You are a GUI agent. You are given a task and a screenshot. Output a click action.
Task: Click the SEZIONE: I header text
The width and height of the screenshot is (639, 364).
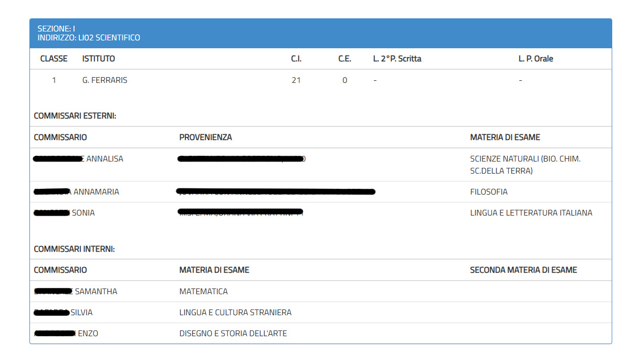click(56, 29)
